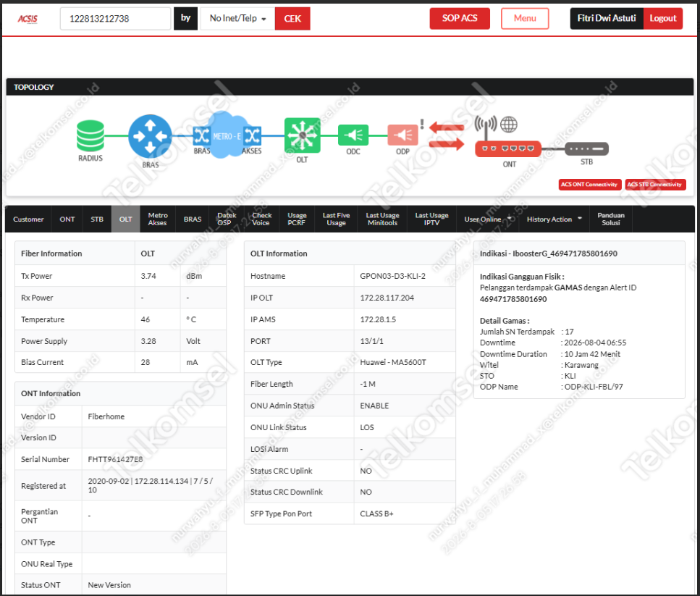Focus the number search input field
Image resolution: width=700 pixels, height=596 pixels.
pos(115,19)
